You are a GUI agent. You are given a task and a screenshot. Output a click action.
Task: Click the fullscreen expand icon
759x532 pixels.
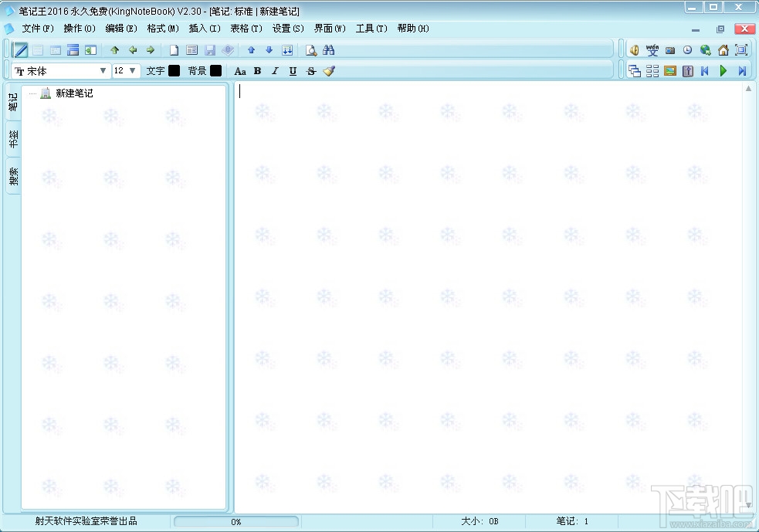click(x=741, y=50)
